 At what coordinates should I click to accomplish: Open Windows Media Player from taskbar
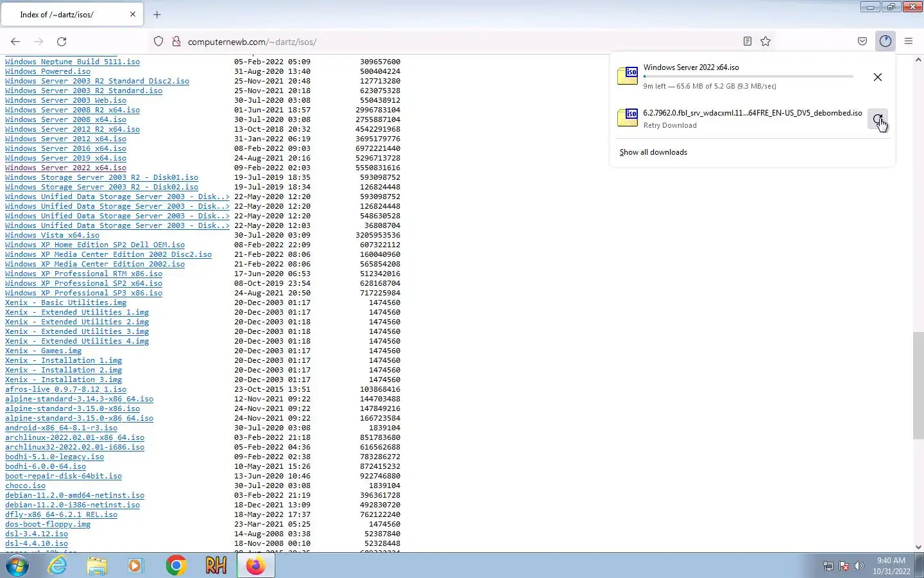pyautogui.click(x=135, y=566)
